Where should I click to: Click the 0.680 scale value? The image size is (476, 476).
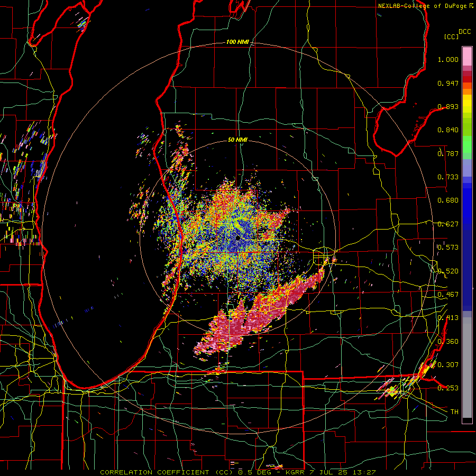click(x=448, y=200)
